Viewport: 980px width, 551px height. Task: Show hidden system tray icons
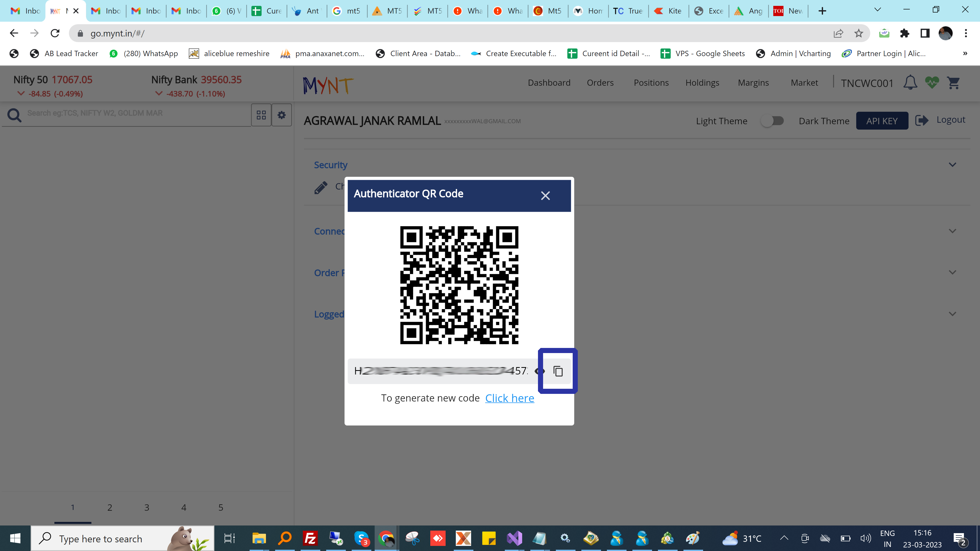784,538
